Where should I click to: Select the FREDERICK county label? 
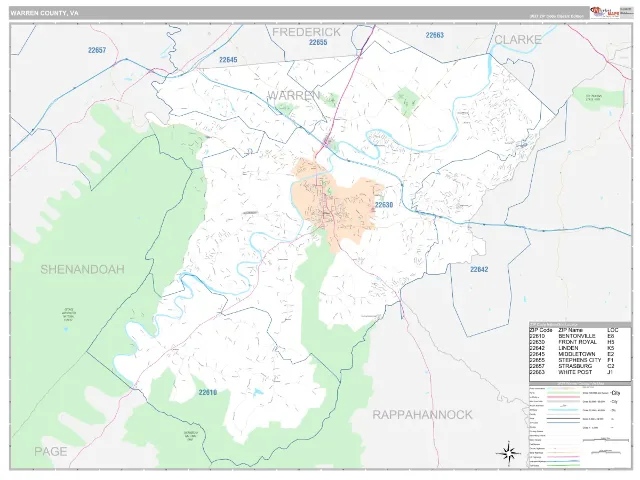click(306, 32)
